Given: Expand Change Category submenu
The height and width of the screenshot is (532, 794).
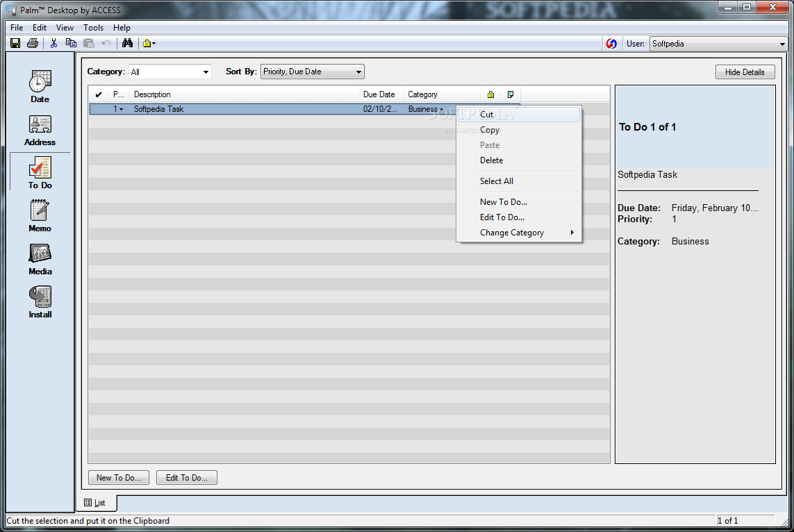Looking at the screenshot, I should pyautogui.click(x=518, y=233).
